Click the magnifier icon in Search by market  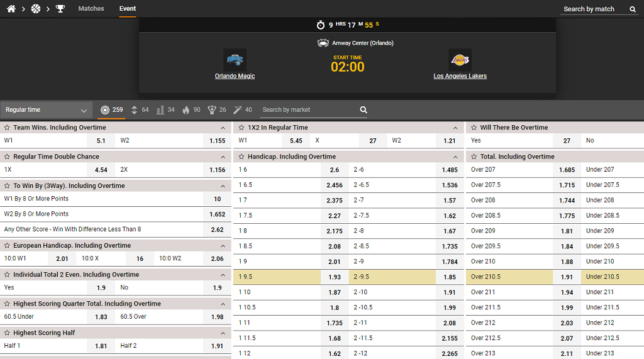(364, 109)
